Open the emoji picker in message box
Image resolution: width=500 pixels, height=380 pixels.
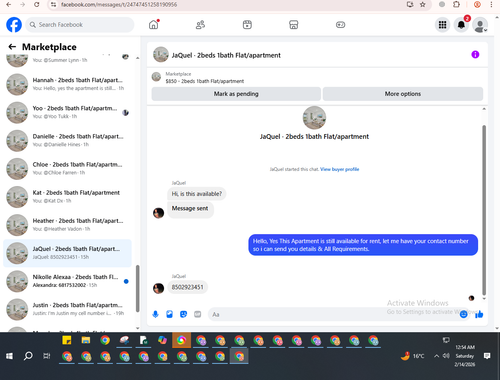[x=463, y=314]
